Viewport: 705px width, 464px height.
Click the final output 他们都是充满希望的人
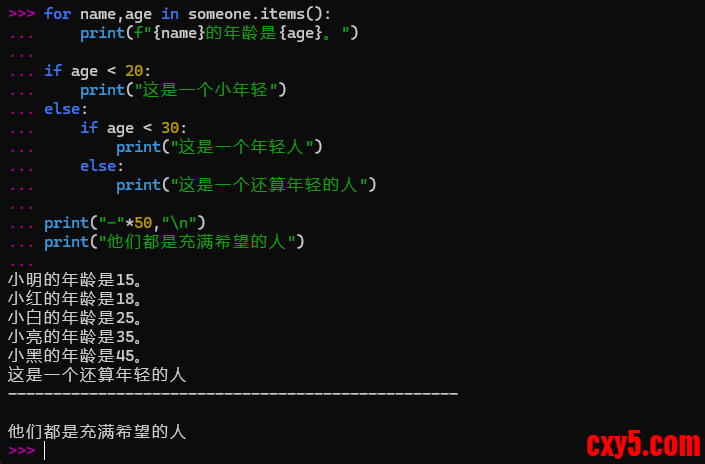[97, 432]
